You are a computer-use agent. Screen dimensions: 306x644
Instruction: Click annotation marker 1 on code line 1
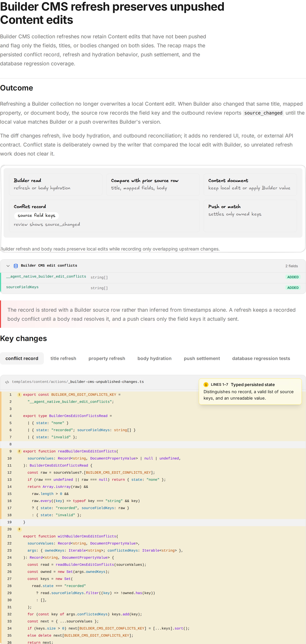click(x=19, y=395)
